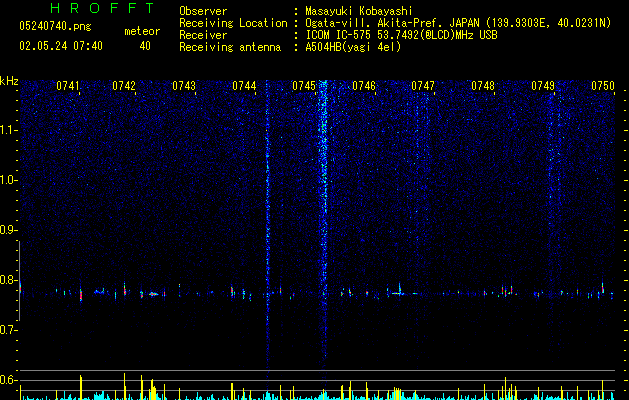Click the 0750 time marker
This screenshot has height=400, width=629.
tap(603, 86)
